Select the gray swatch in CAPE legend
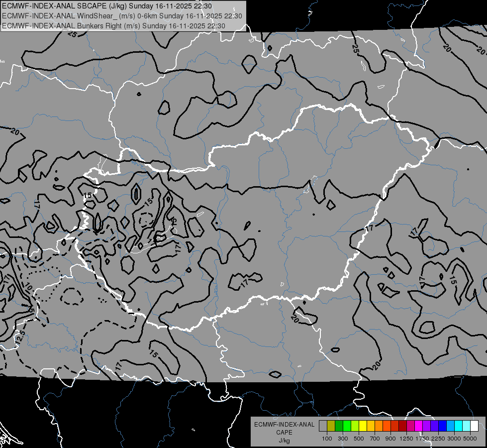This screenshot has height=448, width=487. [x=323, y=426]
